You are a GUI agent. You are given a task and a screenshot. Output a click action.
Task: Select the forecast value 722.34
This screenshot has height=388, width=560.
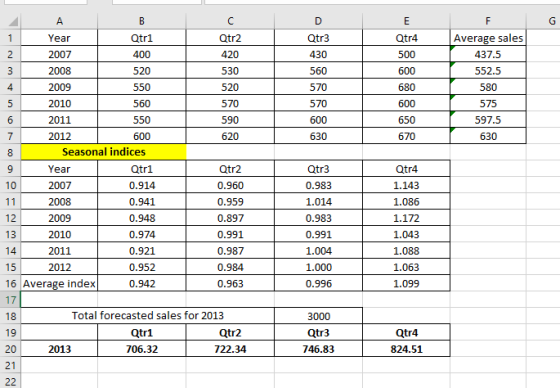tap(230, 349)
